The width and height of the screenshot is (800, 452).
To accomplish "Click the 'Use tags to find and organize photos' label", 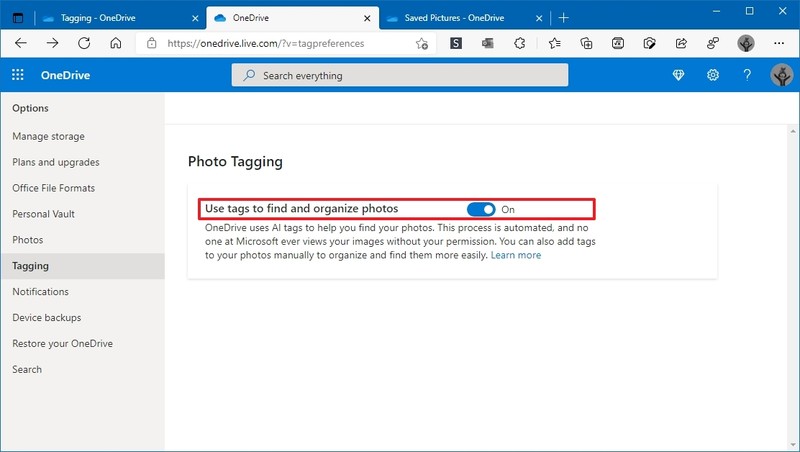I will pyautogui.click(x=302, y=209).
